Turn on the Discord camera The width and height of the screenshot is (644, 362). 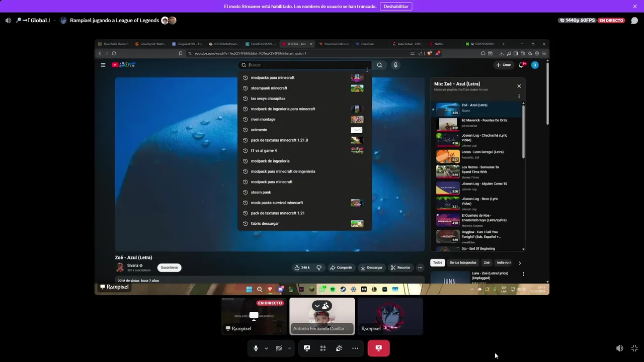(x=279, y=348)
